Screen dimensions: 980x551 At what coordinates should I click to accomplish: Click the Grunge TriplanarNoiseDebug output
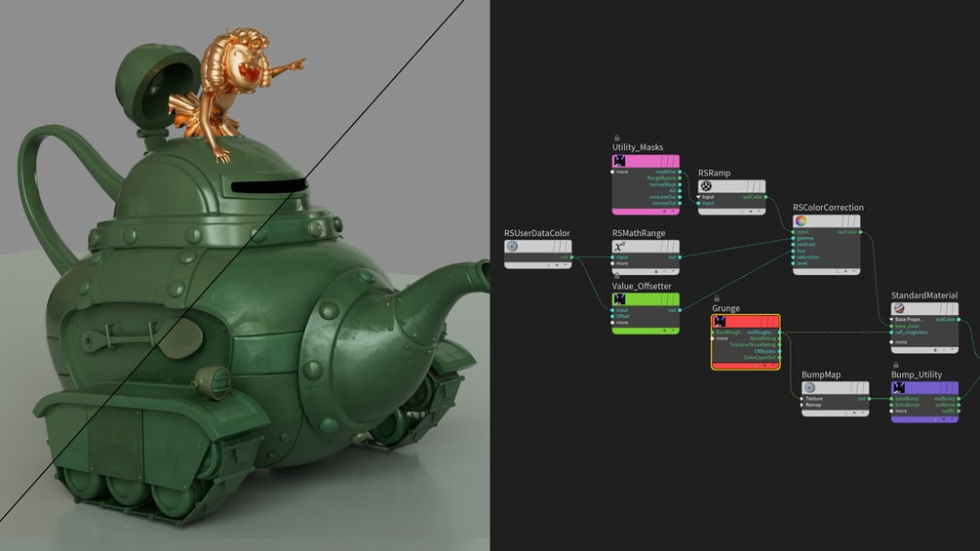point(780,345)
